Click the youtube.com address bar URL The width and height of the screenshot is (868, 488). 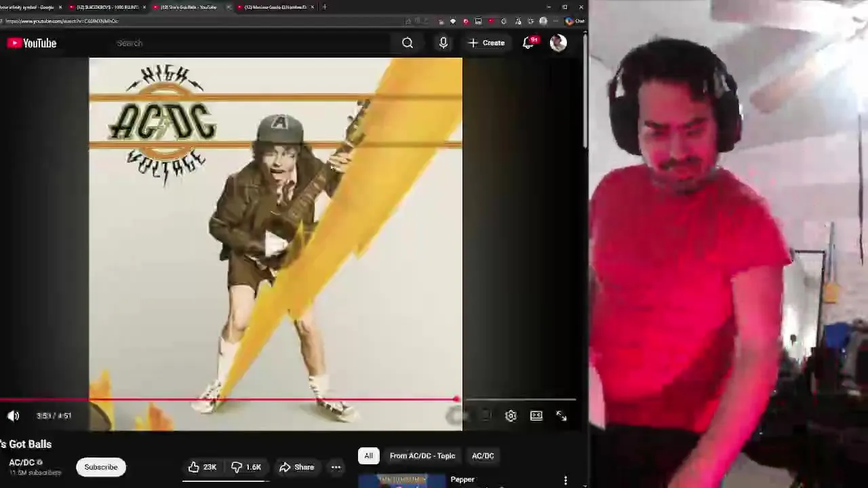click(x=62, y=21)
